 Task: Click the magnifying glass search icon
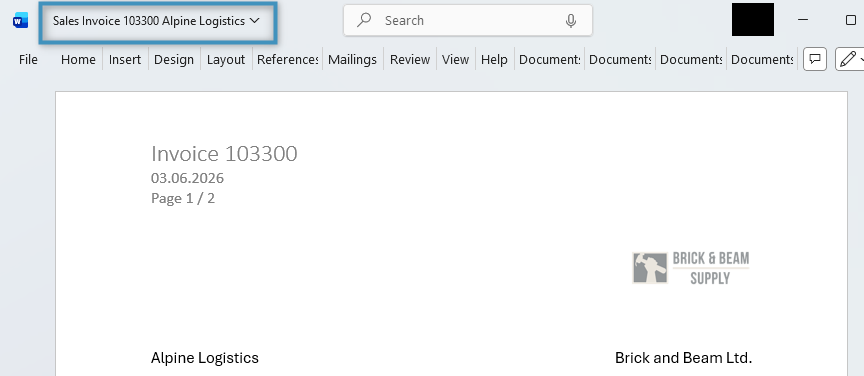[x=364, y=20]
